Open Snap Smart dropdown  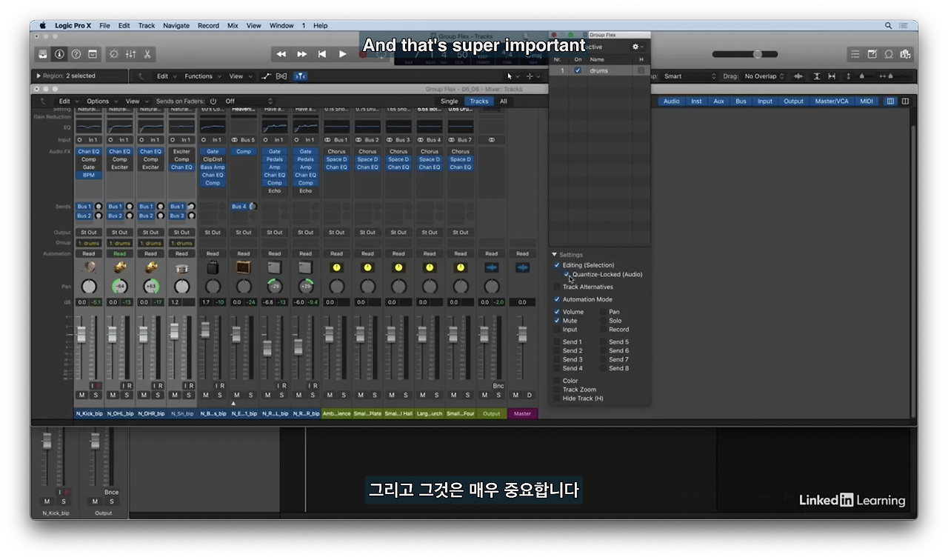tap(690, 76)
